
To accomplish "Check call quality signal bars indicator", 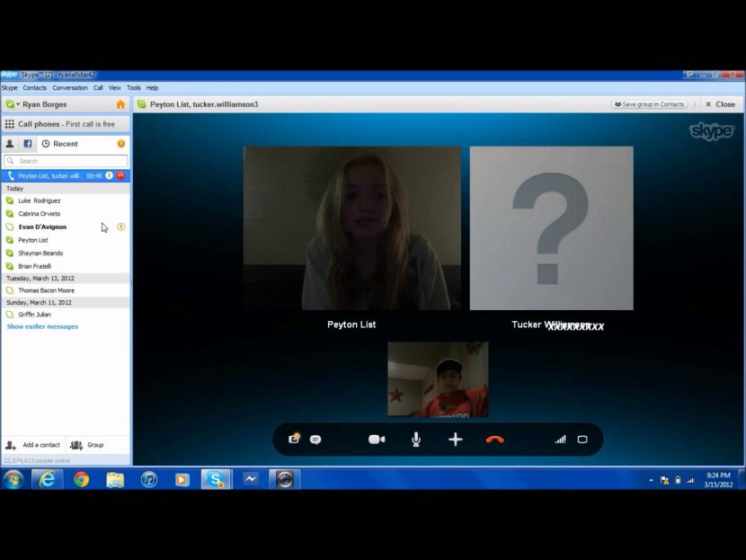I will (x=559, y=440).
